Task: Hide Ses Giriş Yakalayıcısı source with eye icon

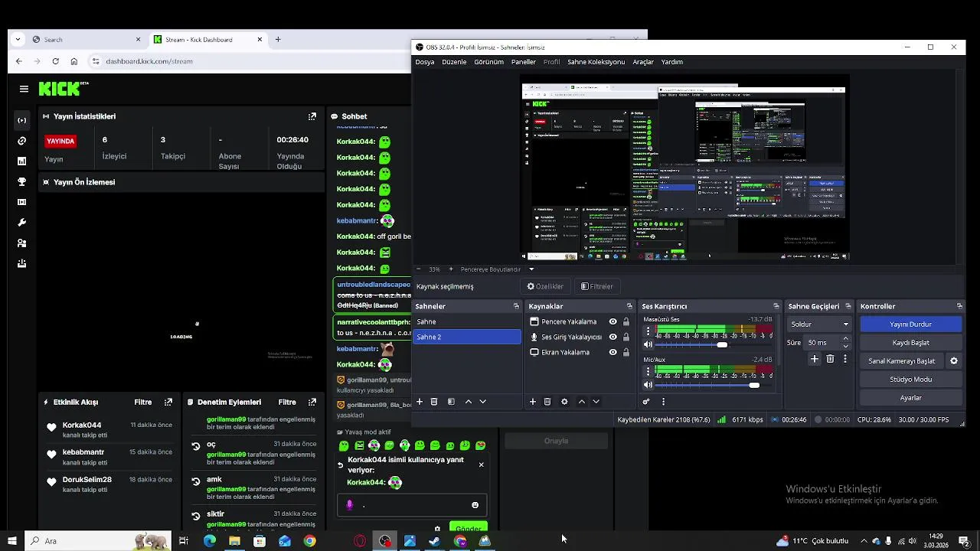Action: pos(612,337)
